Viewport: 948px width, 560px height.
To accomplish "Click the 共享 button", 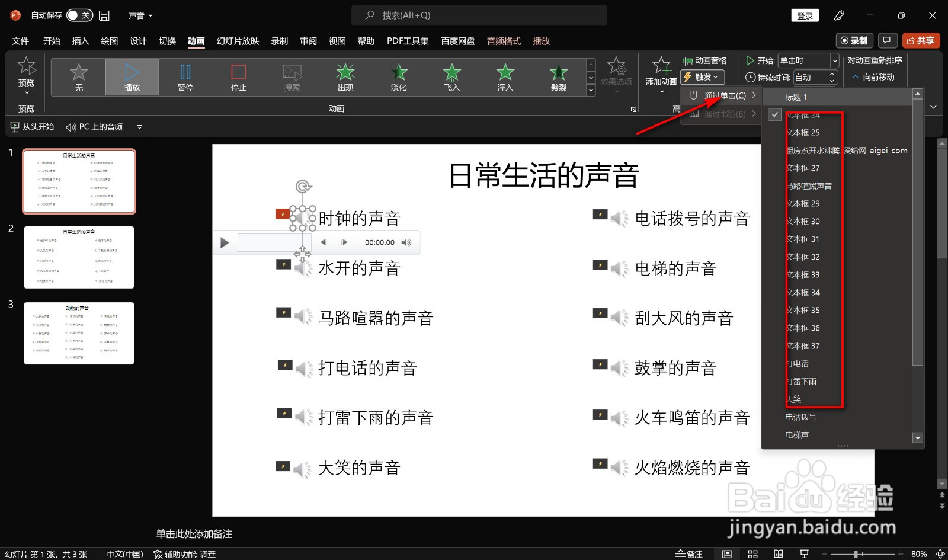I will pos(921,40).
